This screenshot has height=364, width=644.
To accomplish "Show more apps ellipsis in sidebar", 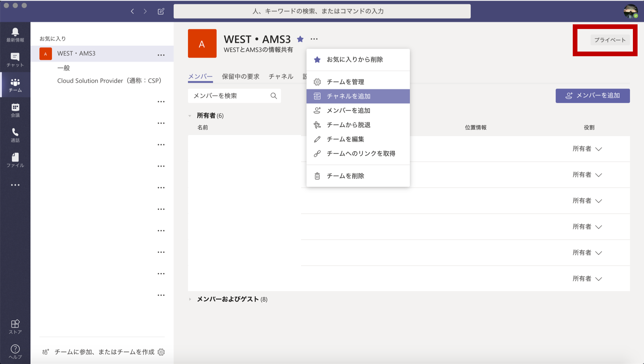I will click(15, 185).
